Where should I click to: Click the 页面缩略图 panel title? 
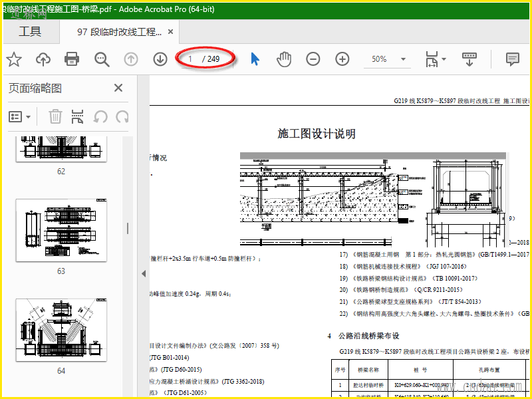(35, 88)
